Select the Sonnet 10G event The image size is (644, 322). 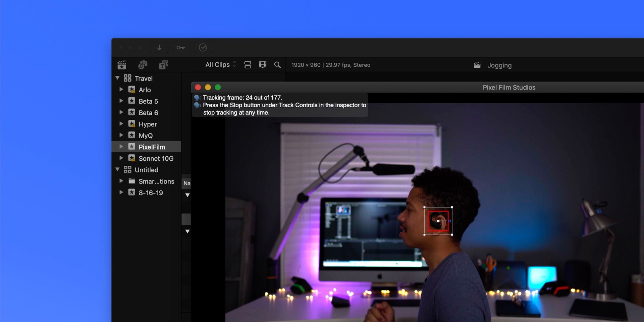click(x=155, y=158)
